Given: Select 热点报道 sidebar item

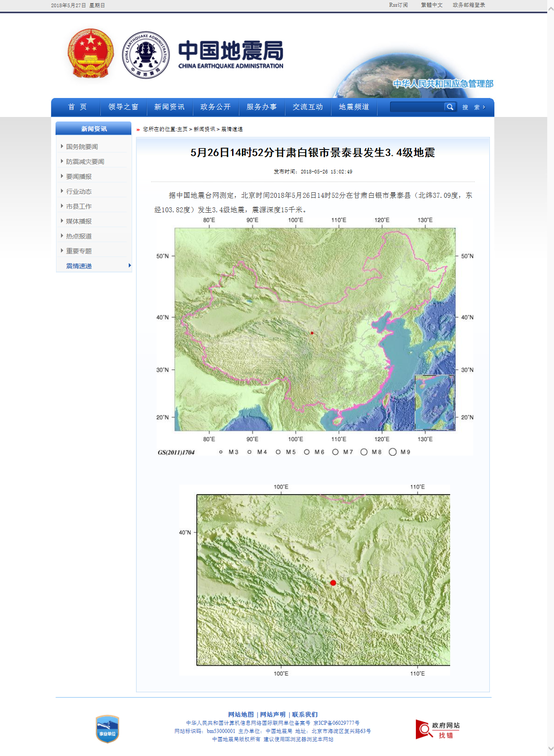Looking at the screenshot, I should (x=79, y=236).
